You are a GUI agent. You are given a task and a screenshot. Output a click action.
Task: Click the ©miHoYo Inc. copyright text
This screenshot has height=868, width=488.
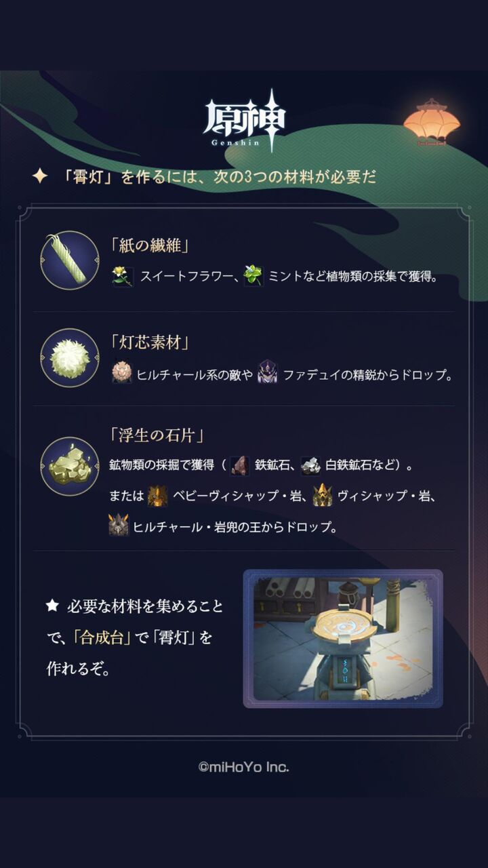pyautogui.click(x=244, y=767)
